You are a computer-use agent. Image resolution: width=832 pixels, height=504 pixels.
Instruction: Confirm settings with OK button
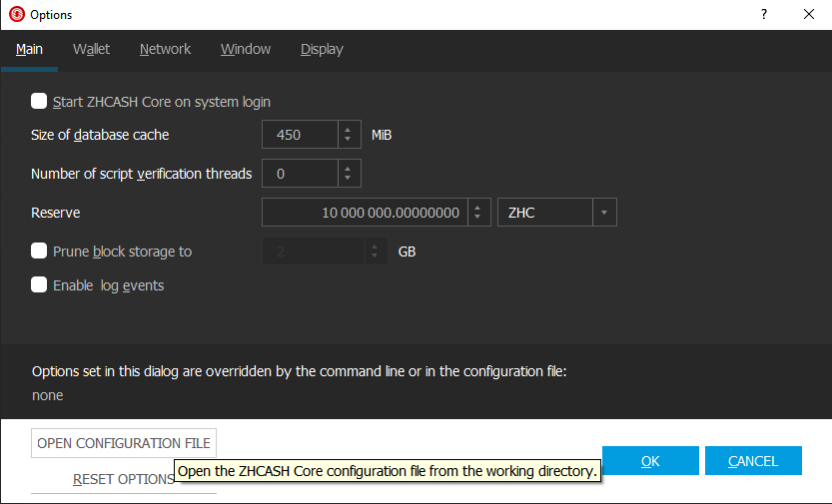click(x=650, y=460)
